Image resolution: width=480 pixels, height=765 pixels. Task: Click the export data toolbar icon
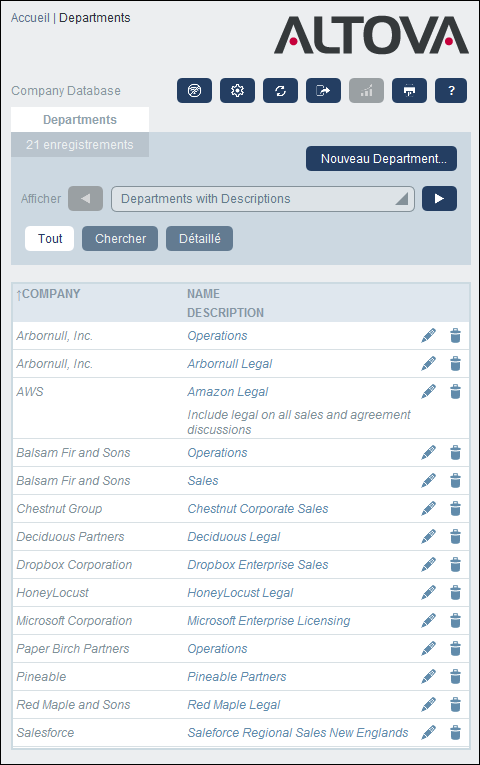[323, 90]
